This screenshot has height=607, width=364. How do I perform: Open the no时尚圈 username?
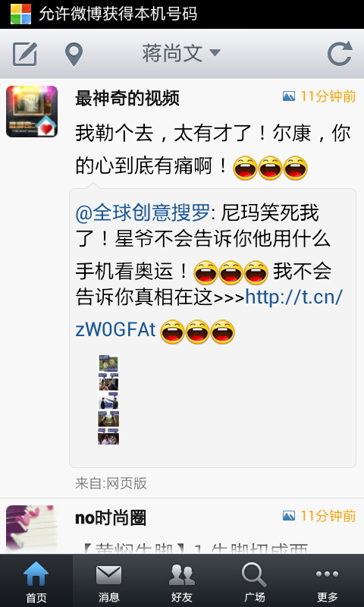(x=110, y=518)
